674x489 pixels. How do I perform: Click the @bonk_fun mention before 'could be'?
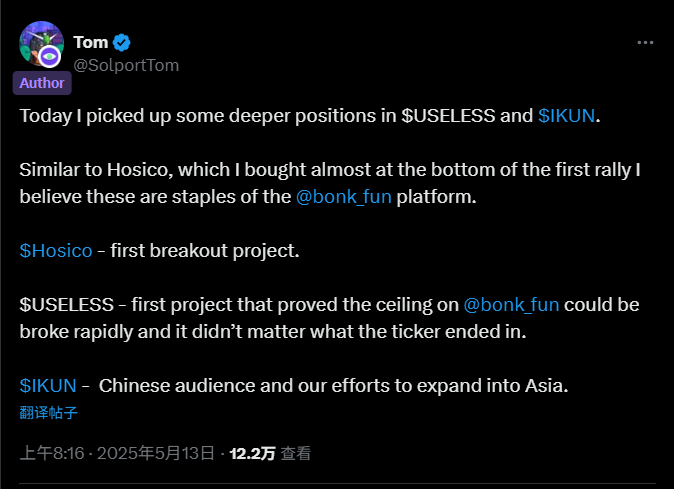511,304
